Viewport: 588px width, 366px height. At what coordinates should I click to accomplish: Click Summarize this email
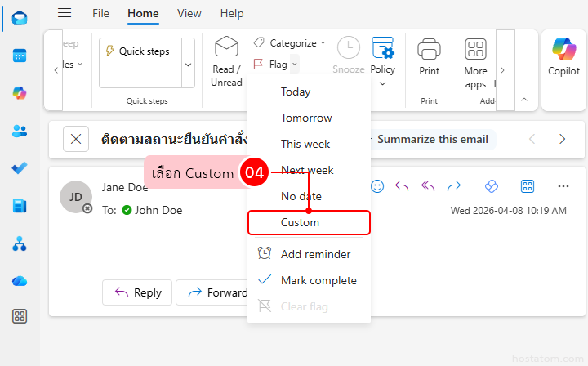point(433,140)
